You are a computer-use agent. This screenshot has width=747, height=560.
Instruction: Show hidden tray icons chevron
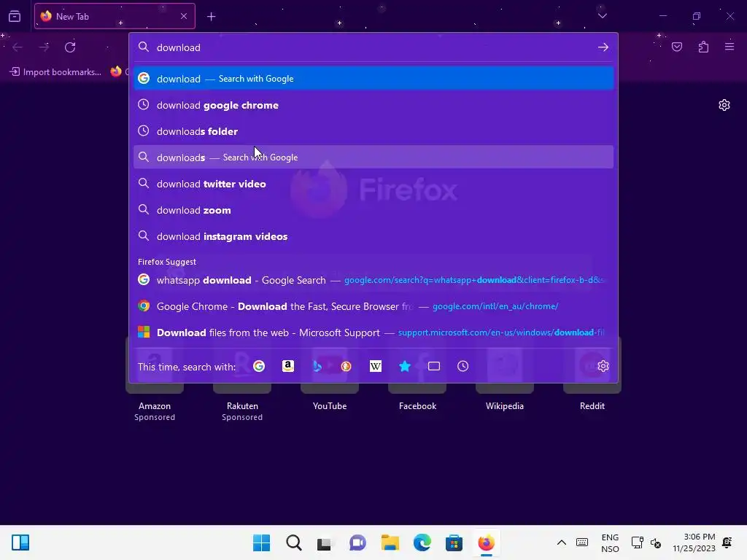[x=561, y=542]
